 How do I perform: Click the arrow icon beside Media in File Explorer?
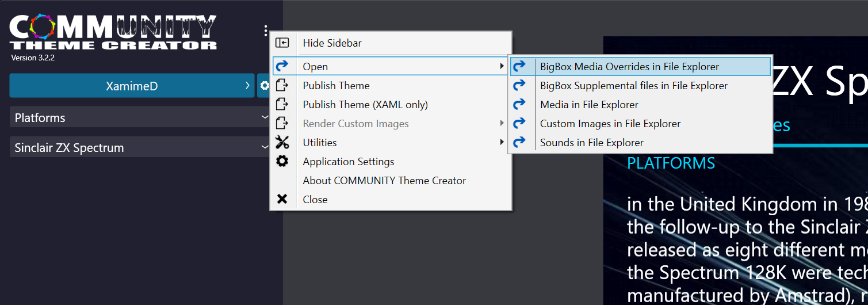click(519, 104)
